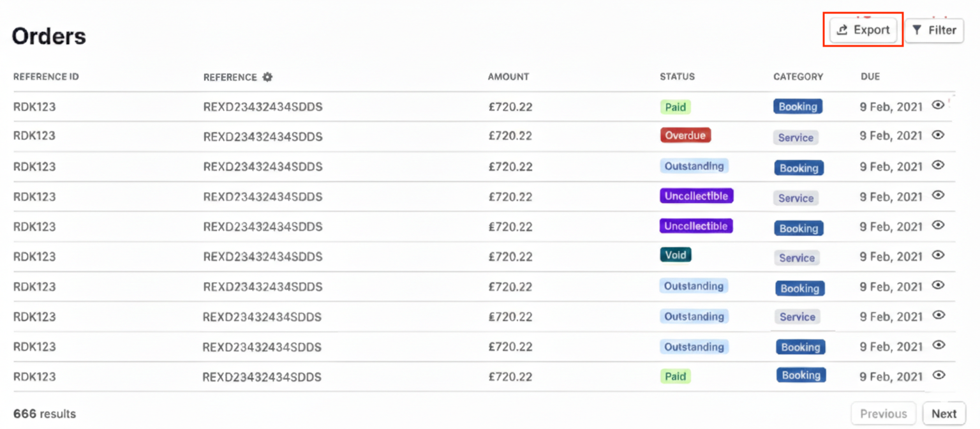Open eye icon on first Outstanding row
The height and width of the screenshot is (429, 980).
pyautogui.click(x=938, y=165)
